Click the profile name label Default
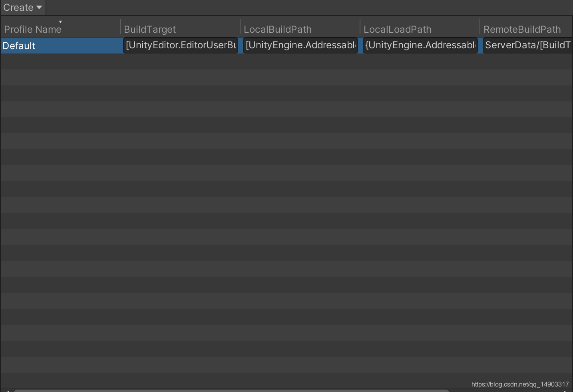This screenshot has width=573, height=392. click(x=19, y=46)
